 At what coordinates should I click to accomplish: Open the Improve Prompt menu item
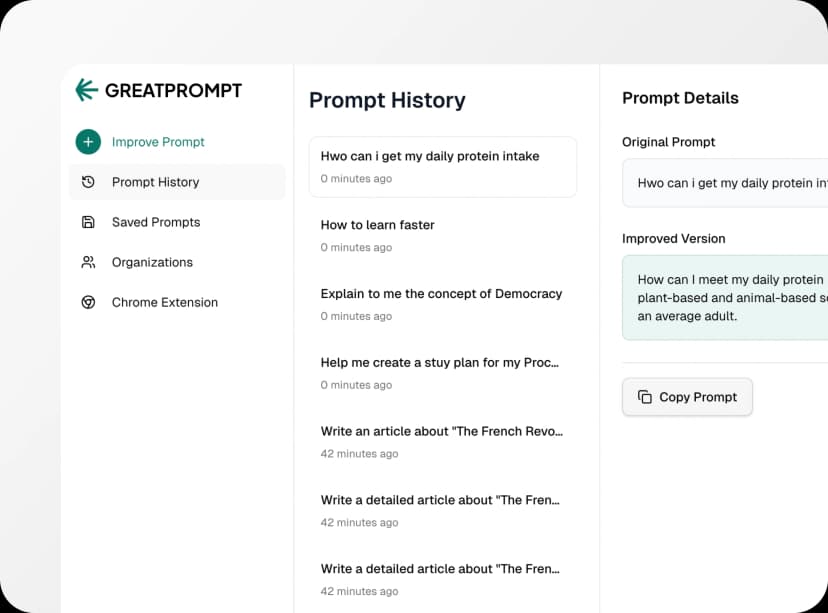(158, 142)
